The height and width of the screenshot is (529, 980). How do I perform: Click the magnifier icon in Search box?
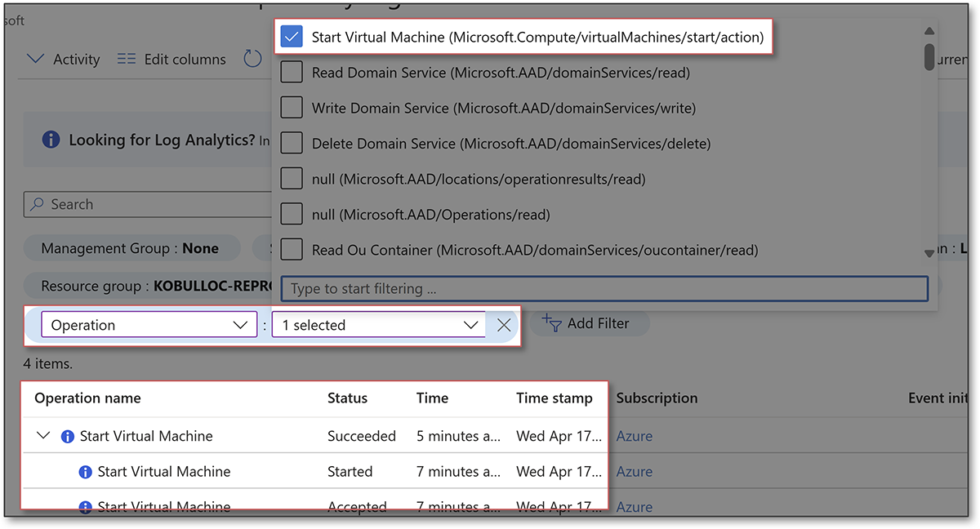[37, 204]
